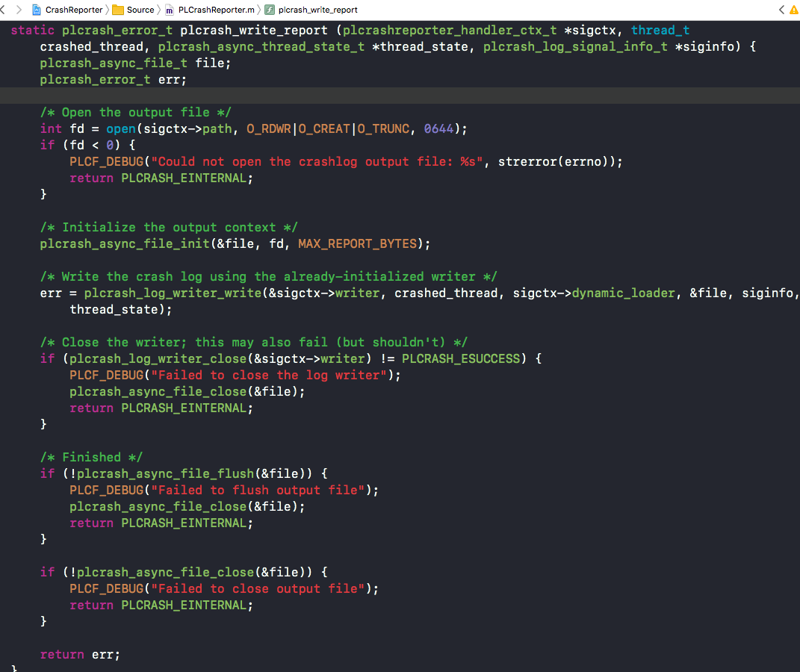Click the CrashReporter project icon in the jump bar
800x672 pixels.
click(36, 10)
